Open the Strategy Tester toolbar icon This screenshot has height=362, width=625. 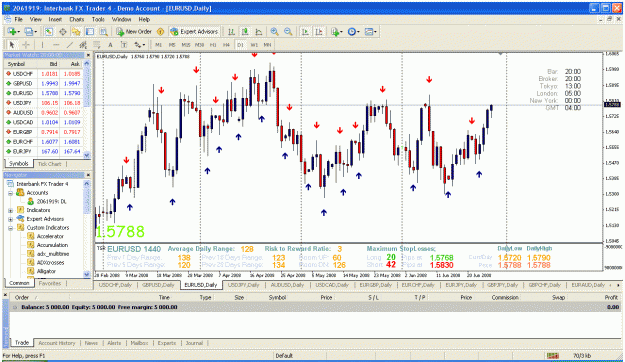[104, 31]
